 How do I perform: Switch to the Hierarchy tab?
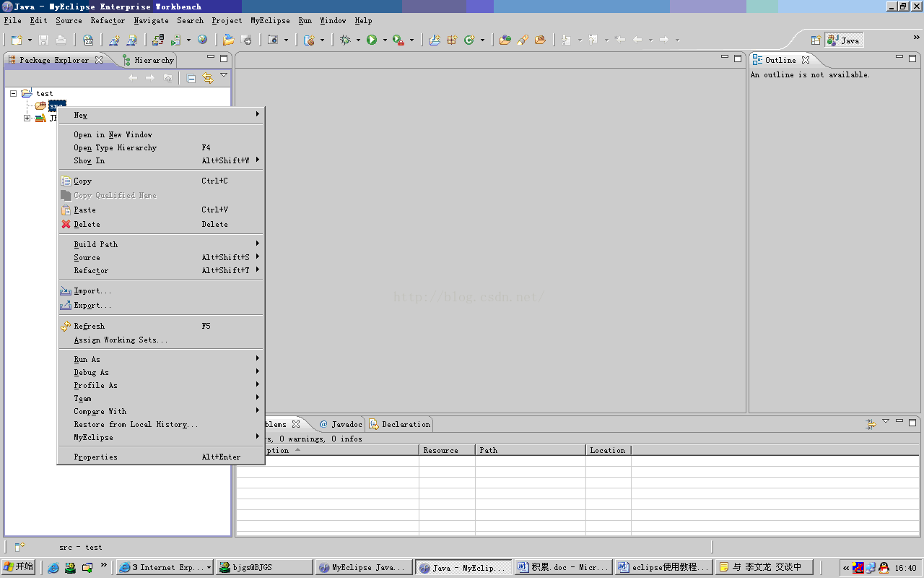pyautogui.click(x=148, y=60)
